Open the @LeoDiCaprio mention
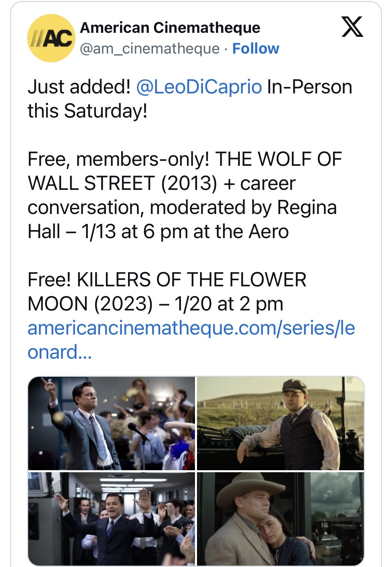Image resolution: width=392 pixels, height=567 pixels. coord(199,87)
